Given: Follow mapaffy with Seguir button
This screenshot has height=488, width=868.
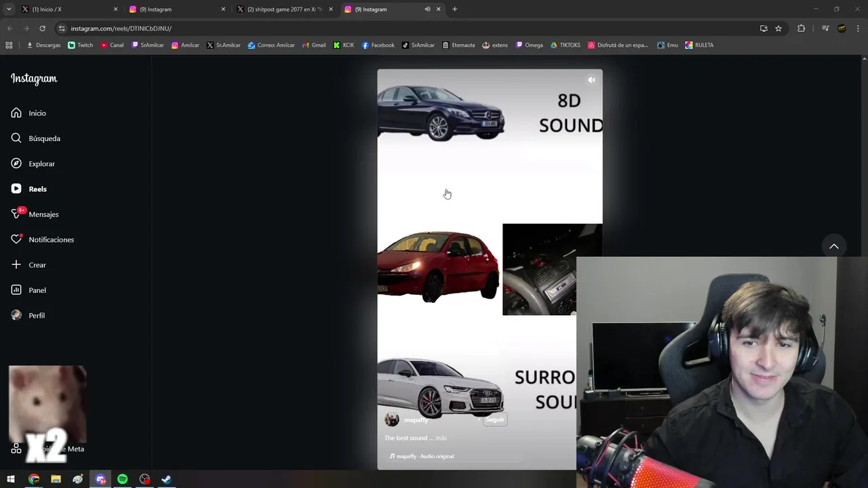Looking at the screenshot, I should [x=495, y=420].
